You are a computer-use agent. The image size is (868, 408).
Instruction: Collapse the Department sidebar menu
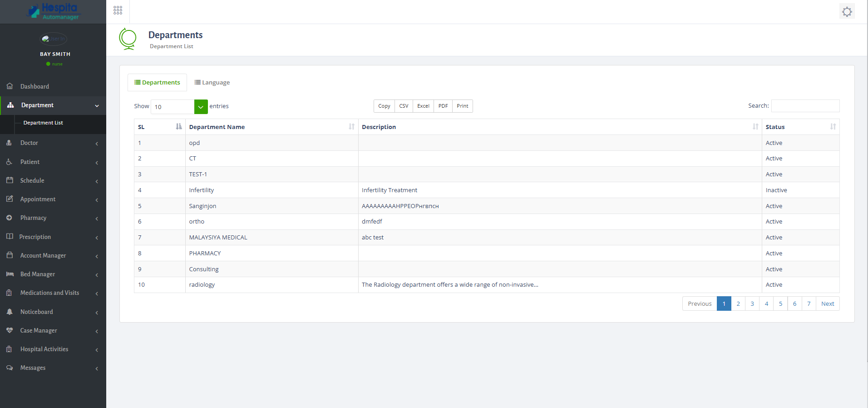pyautogui.click(x=97, y=106)
